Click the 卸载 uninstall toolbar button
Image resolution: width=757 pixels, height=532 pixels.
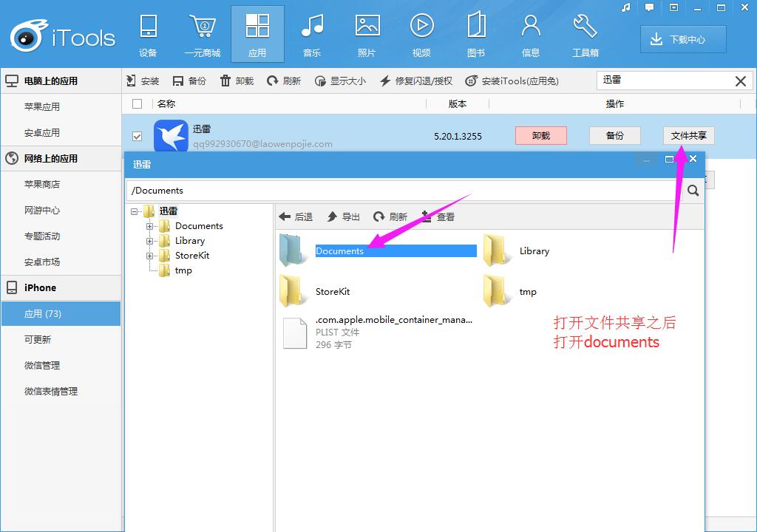pos(237,81)
